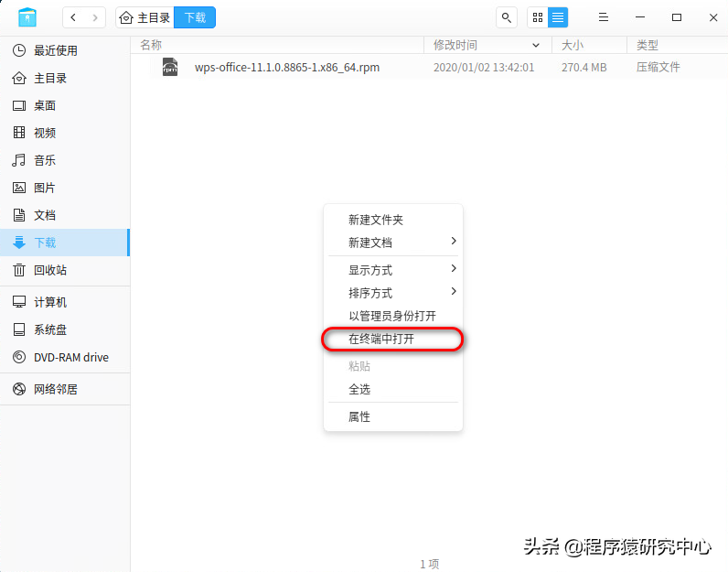Open the search magnifier button
728x572 pixels.
507,17
